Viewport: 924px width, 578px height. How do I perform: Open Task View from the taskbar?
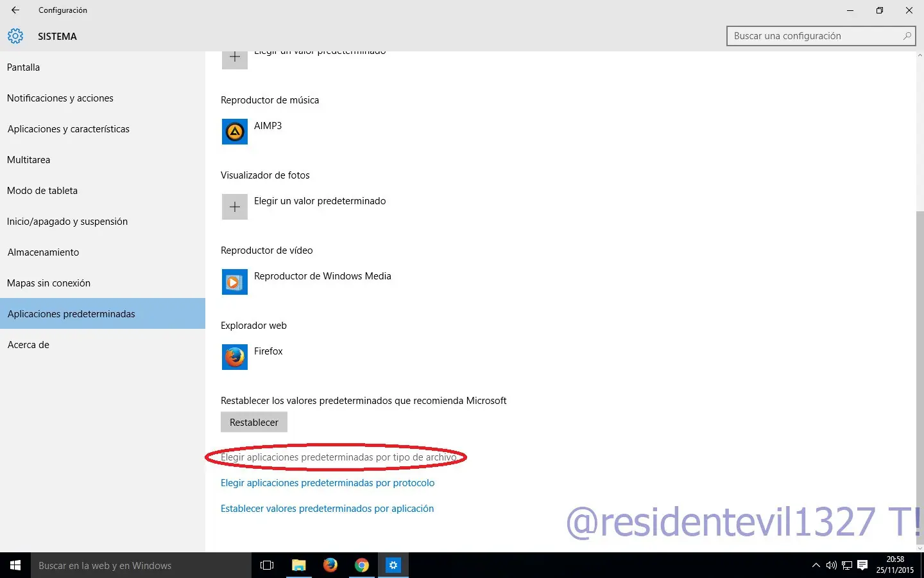pos(267,565)
